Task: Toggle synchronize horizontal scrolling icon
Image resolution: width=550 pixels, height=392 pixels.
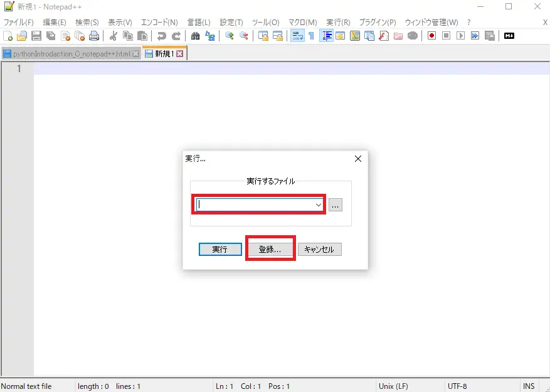Action: click(x=277, y=36)
